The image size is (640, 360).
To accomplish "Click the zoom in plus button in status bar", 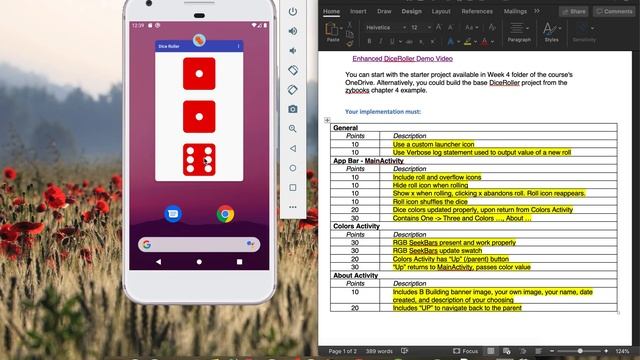I will (x=606, y=351).
